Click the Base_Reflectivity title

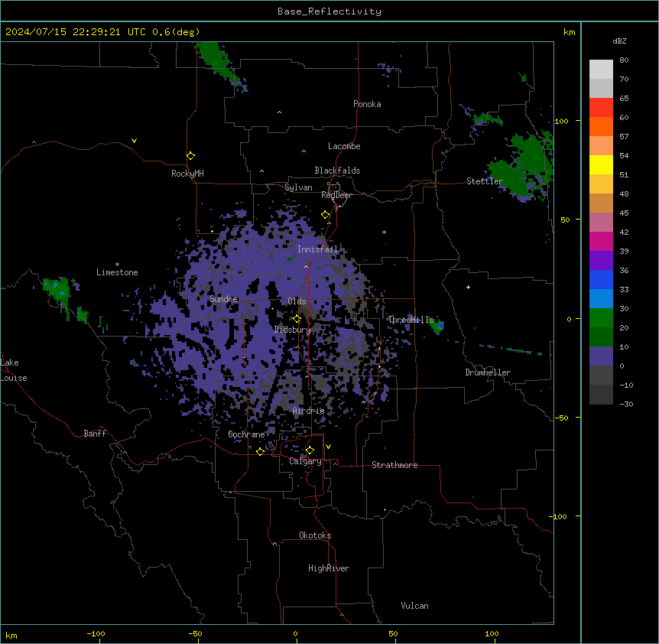coord(329,11)
